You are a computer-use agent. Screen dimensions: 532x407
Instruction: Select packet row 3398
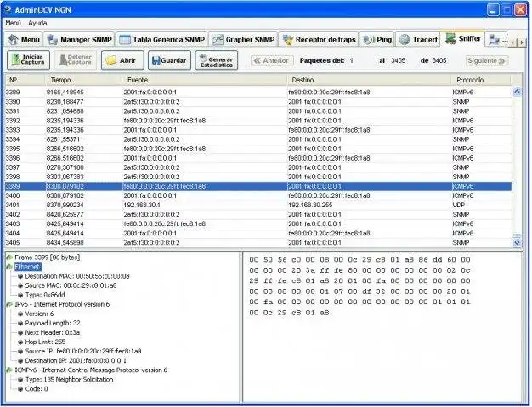click(258, 177)
